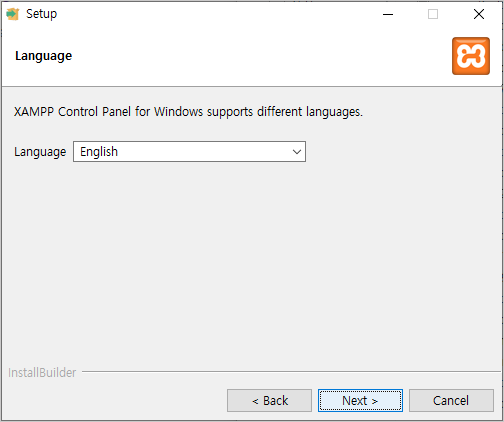Expand the Language dropdown arrow
Image resolution: width=504 pixels, height=422 pixels.
[296, 152]
